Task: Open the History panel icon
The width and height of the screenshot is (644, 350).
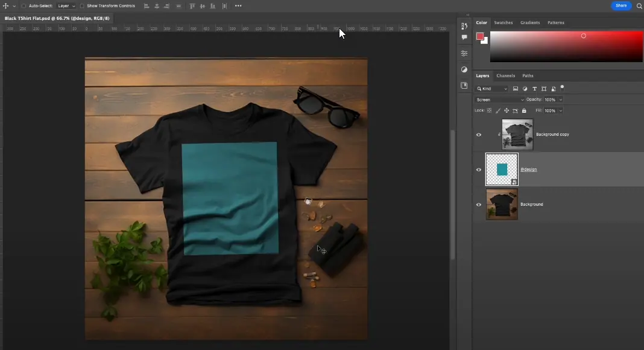Action: [x=464, y=26]
